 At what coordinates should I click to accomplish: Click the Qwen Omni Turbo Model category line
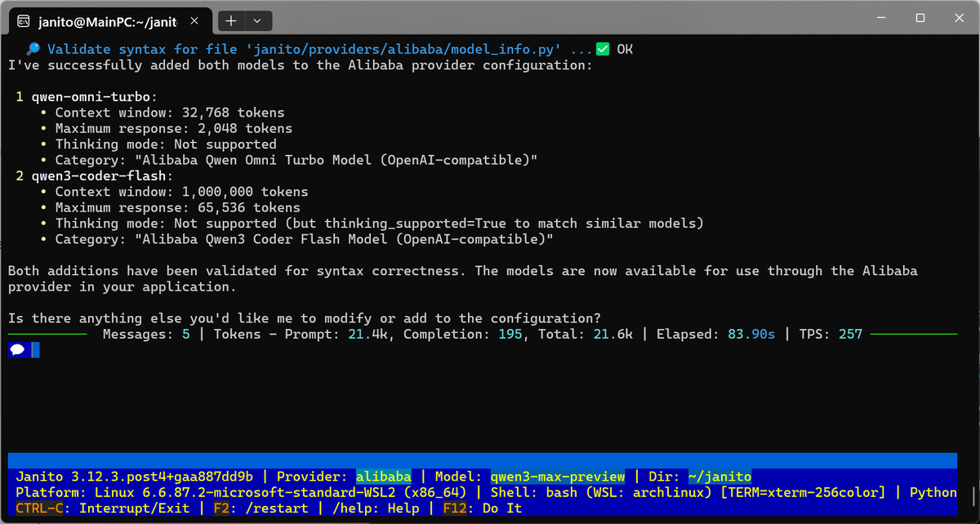[x=296, y=160]
